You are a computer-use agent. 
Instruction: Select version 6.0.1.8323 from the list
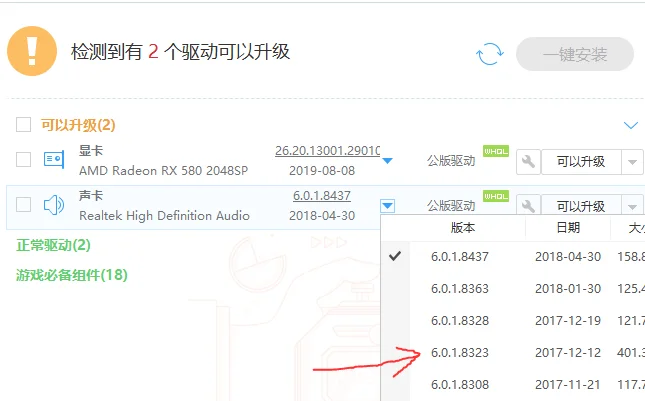tap(459, 352)
